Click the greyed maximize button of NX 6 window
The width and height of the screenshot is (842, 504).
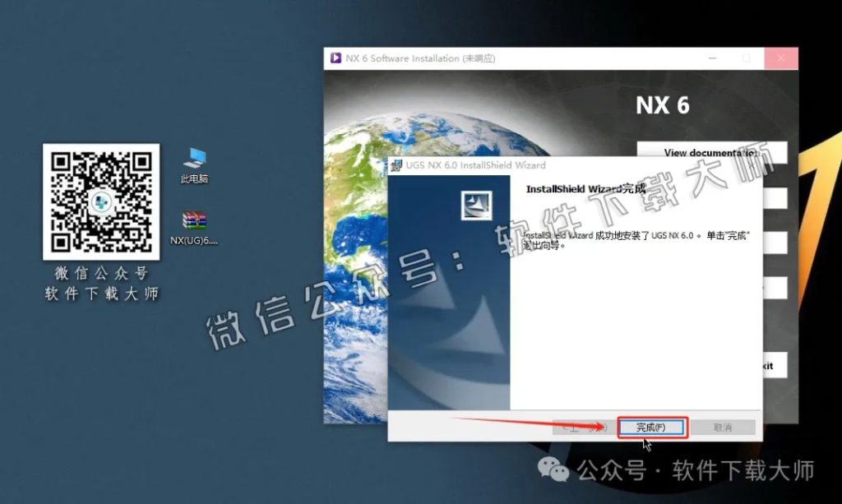click(747, 58)
